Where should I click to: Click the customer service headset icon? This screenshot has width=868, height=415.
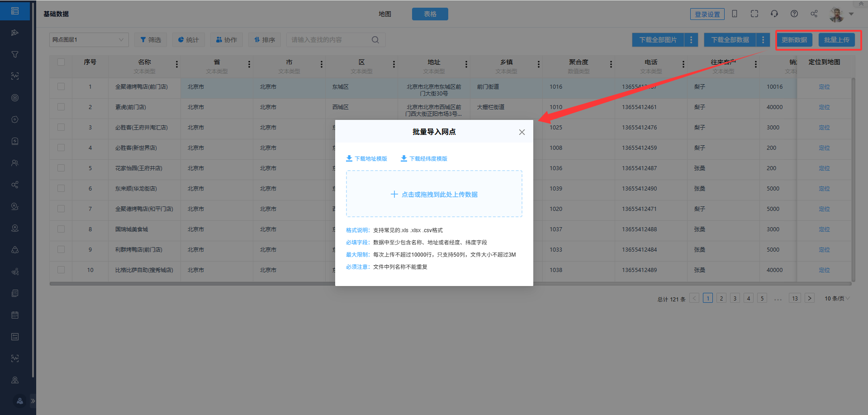pyautogui.click(x=774, y=14)
